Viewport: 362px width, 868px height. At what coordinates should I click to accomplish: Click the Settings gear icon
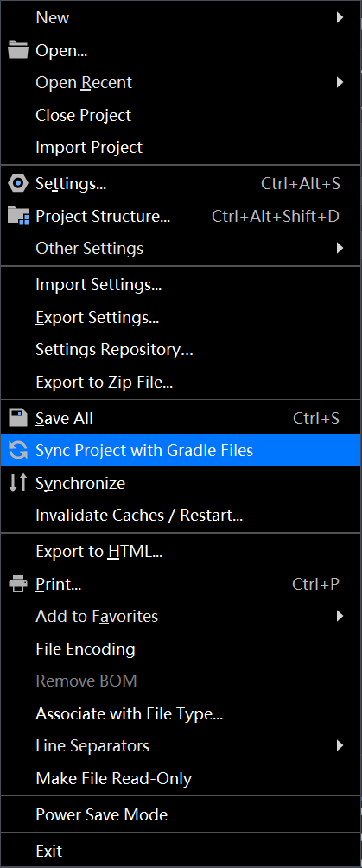click(x=18, y=183)
